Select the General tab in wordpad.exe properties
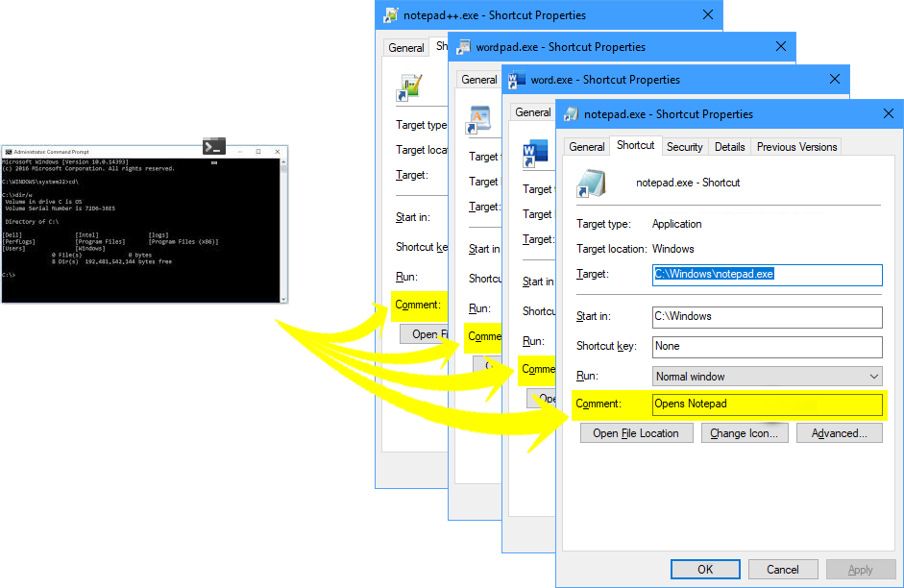Screen dimensions: 904x588 (x=479, y=80)
